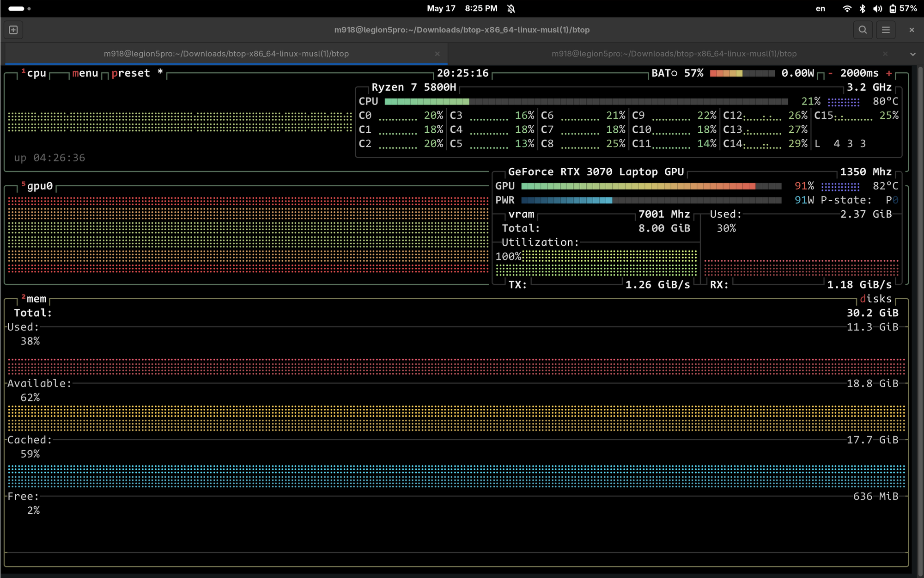Open the May 17 8:25 PM clock menu

click(x=462, y=8)
